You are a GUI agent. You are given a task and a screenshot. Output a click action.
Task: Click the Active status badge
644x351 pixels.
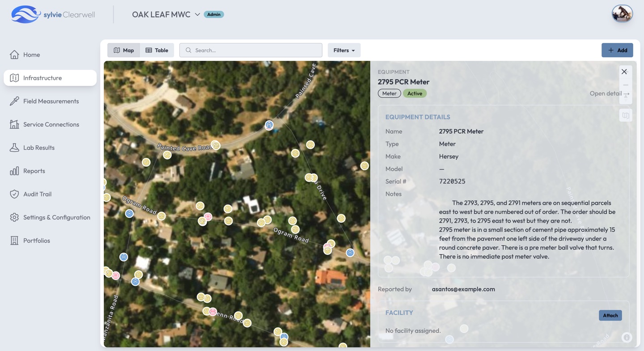pos(415,93)
